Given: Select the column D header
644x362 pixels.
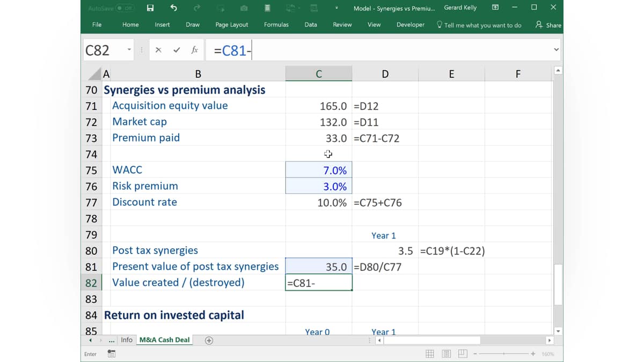Looking at the screenshot, I should click(385, 74).
